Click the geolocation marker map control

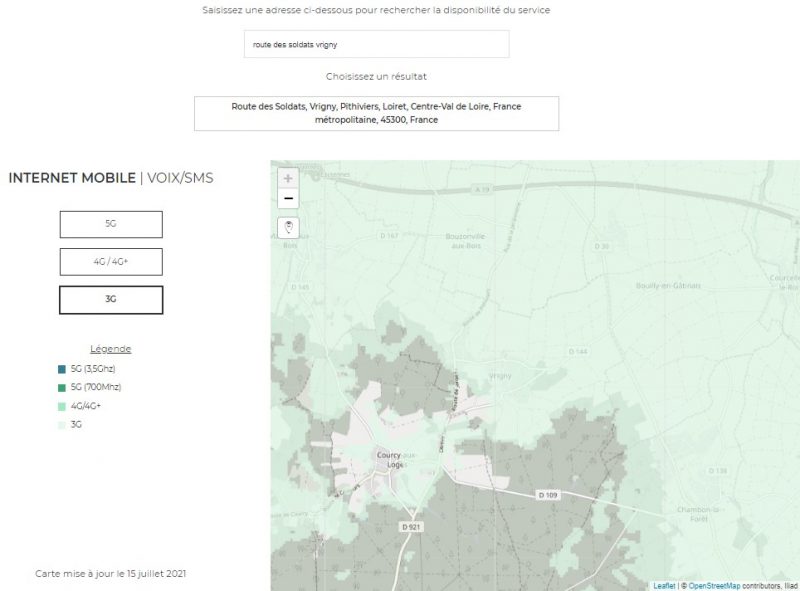pos(288,227)
